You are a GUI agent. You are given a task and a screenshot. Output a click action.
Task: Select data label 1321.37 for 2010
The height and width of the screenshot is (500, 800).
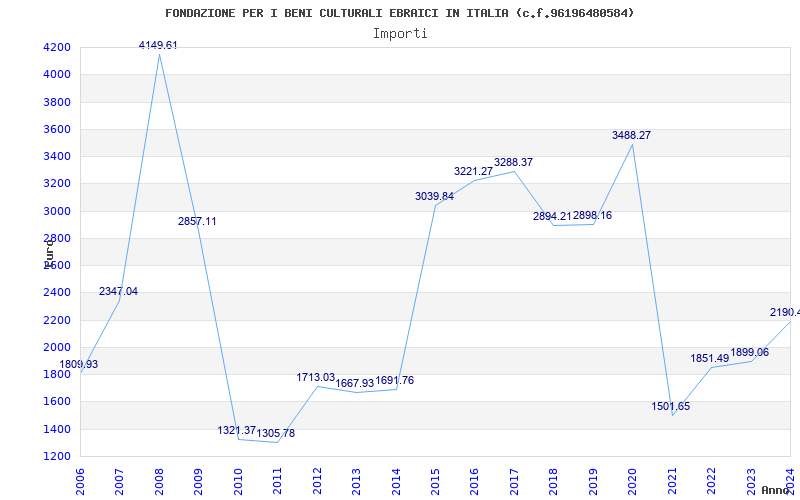pyautogui.click(x=237, y=431)
